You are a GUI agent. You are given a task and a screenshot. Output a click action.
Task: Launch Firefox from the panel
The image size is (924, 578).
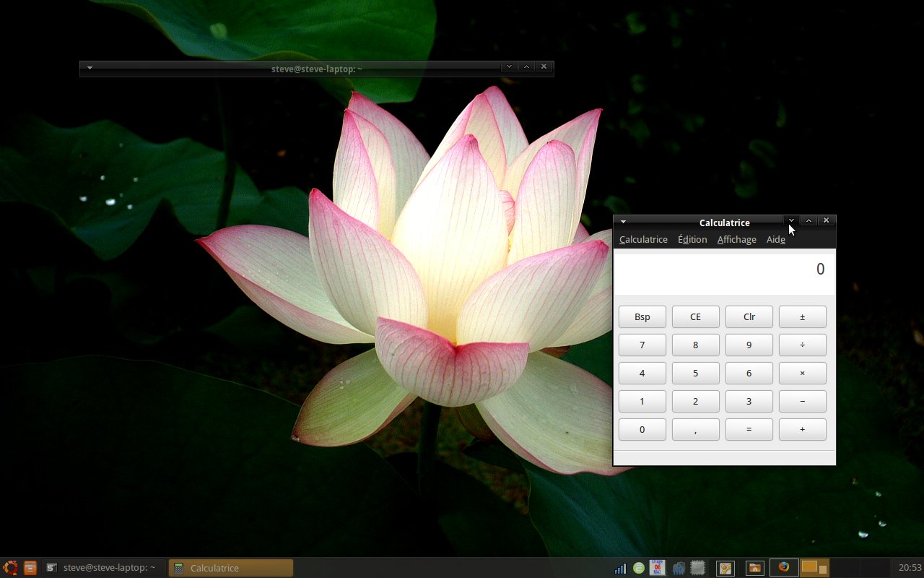point(784,567)
